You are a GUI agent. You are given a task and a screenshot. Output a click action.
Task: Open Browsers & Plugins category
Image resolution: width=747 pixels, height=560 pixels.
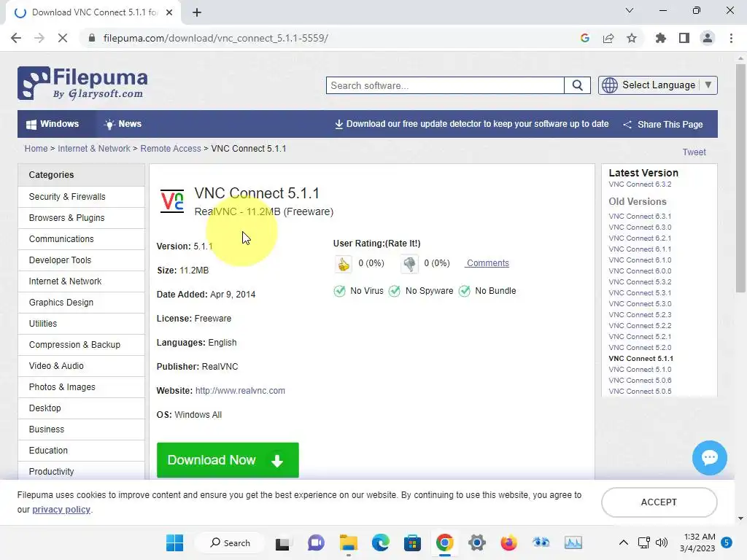(81, 217)
